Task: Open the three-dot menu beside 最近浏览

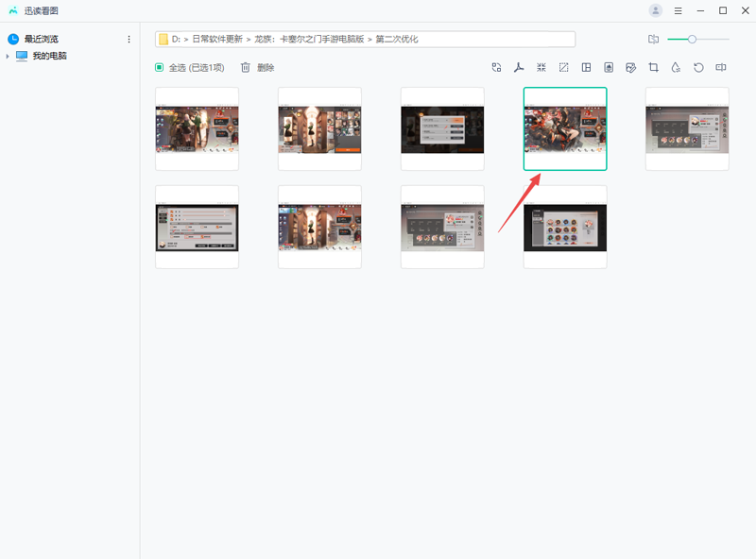Action: [x=129, y=40]
